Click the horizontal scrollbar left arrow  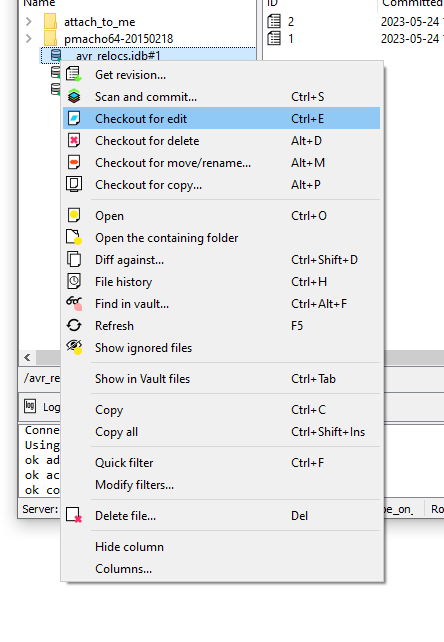coord(27,357)
